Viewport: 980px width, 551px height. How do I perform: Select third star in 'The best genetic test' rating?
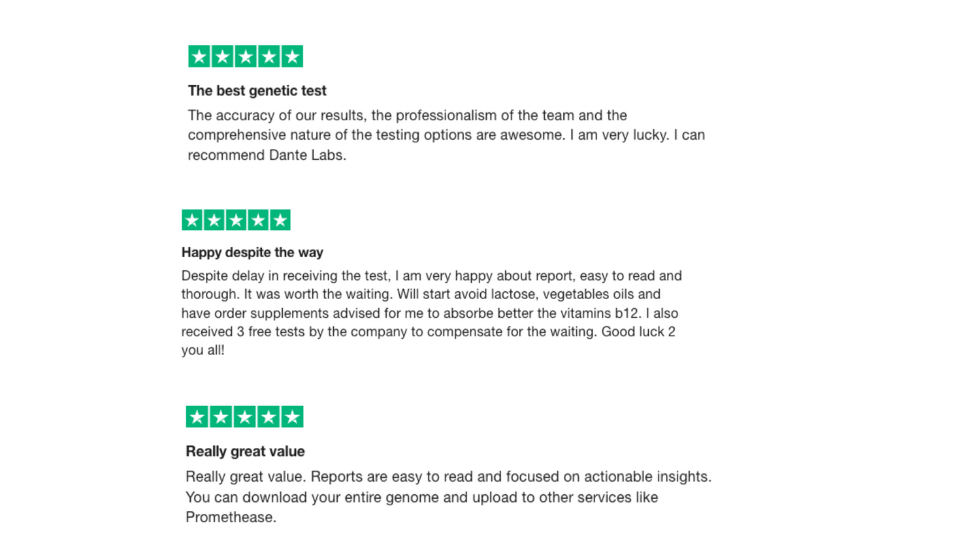[246, 57]
